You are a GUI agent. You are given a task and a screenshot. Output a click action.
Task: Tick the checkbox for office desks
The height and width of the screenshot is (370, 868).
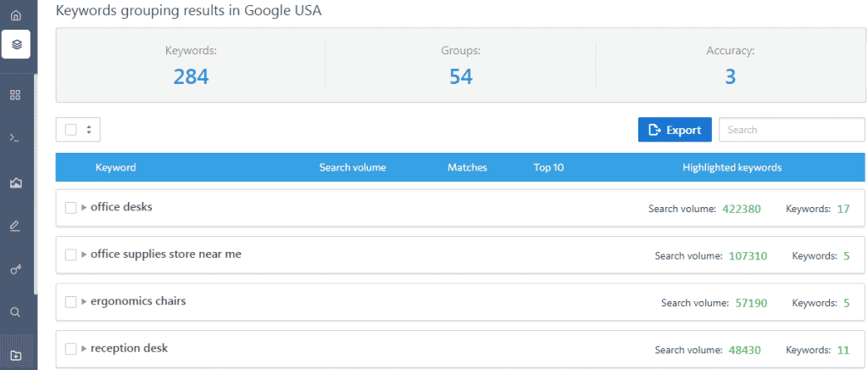[71, 208]
